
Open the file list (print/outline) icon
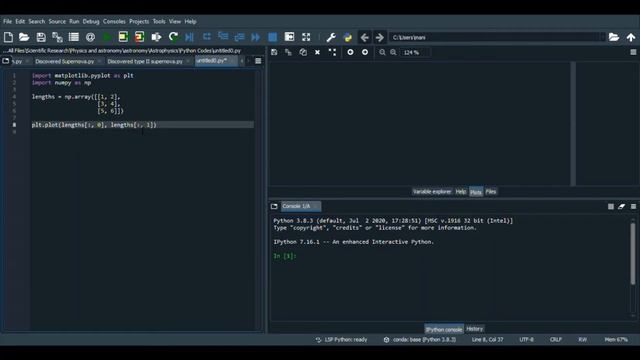[x=74, y=37]
